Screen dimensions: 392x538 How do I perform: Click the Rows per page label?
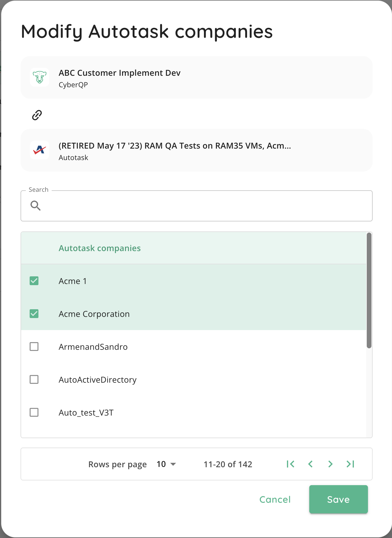pyautogui.click(x=117, y=464)
